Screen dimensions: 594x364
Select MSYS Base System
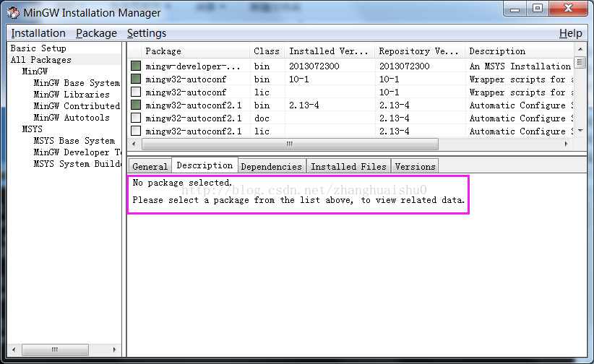point(74,141)
